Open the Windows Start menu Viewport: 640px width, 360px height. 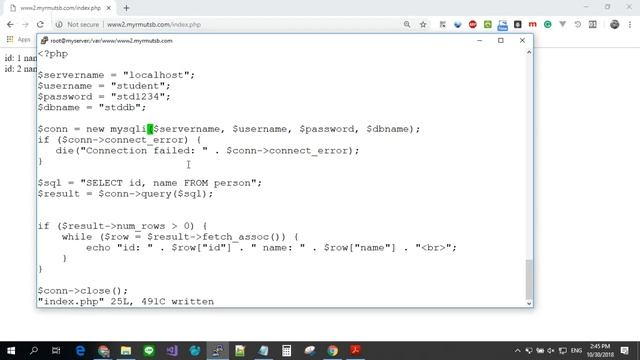pos(11,351)
